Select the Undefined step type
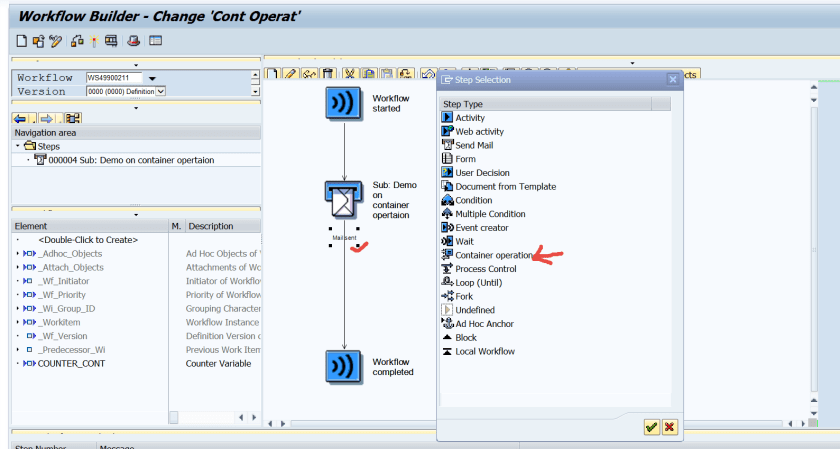Viewport: 840px width, 449px height. point(475,310)
